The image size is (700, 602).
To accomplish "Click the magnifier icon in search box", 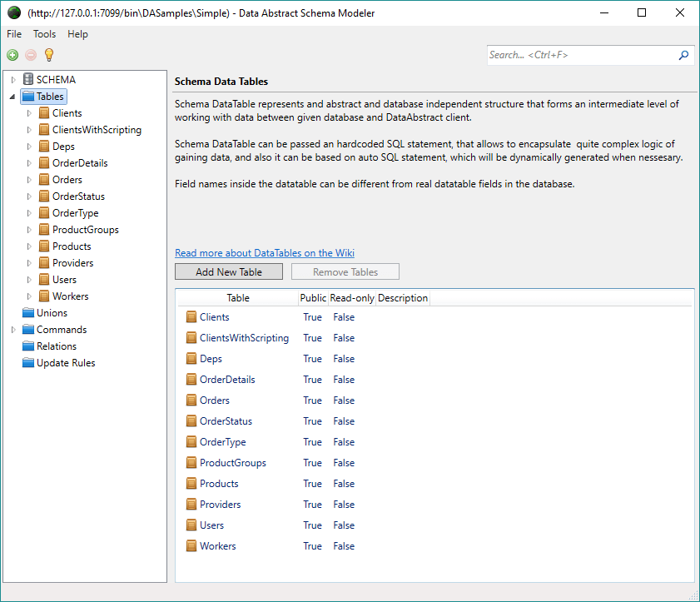I will pos(683,55).
